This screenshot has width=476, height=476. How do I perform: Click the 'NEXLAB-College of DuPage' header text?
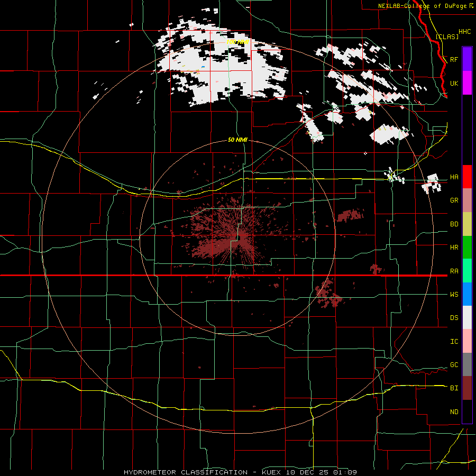422,6
